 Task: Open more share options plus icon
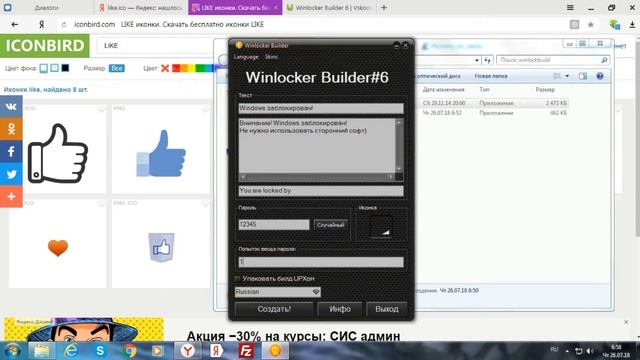point(11,196)
